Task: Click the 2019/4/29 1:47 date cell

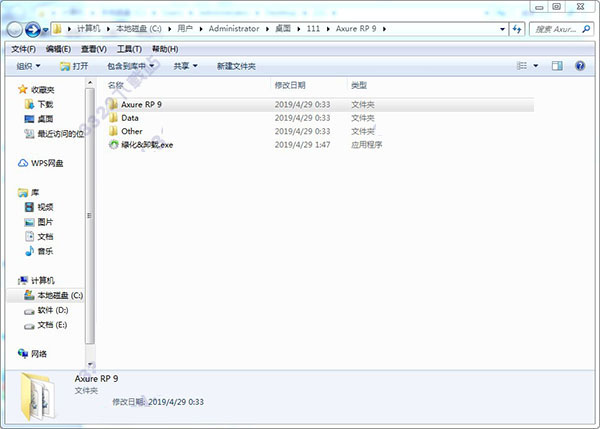Action: click(x=302, y=145)
